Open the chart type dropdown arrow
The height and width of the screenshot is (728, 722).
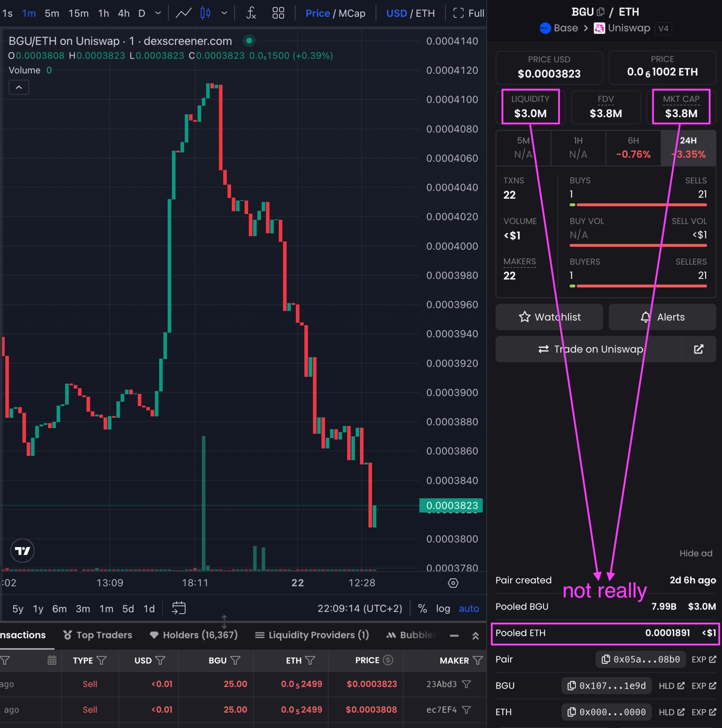pyautogui.click(x=224, y=13)
